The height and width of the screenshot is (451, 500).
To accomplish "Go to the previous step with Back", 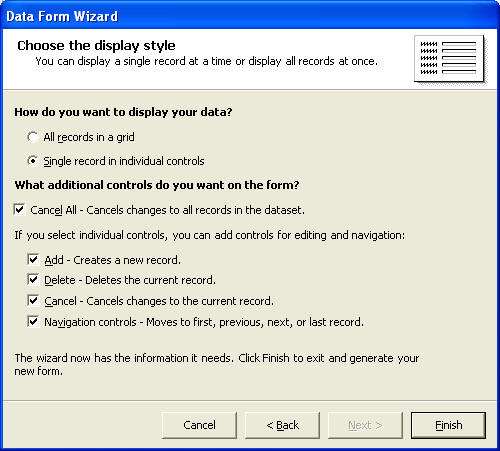I will tap(282, 425).
